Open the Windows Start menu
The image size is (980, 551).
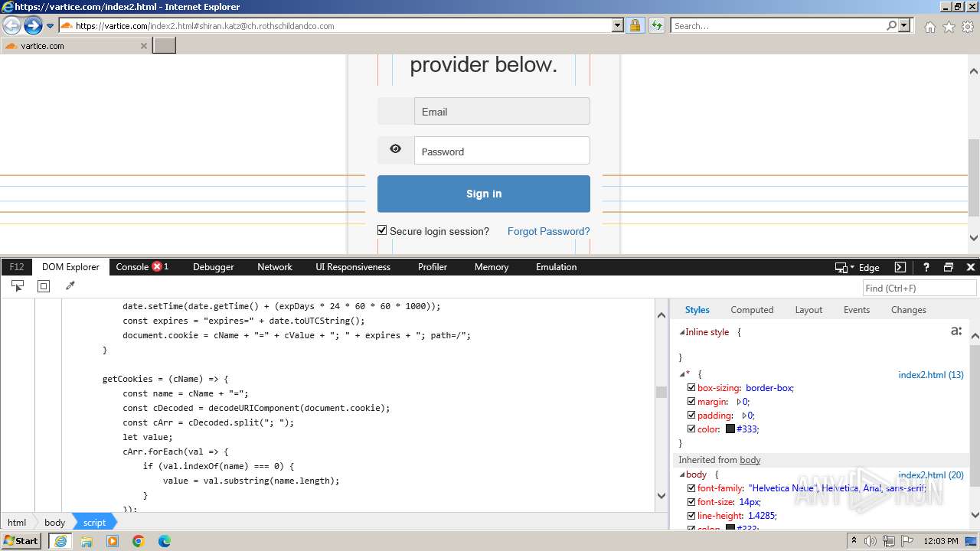[x=21, y=540]
